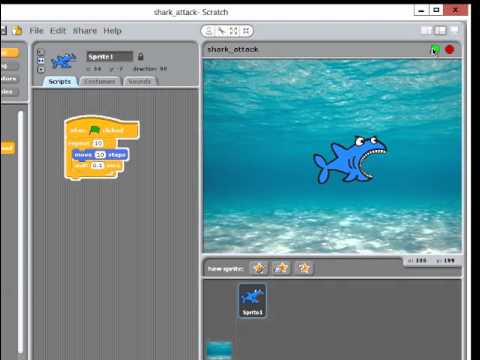480x360 pixels.
Task: Select the Grow sprite tool
Action: (234, 31)
